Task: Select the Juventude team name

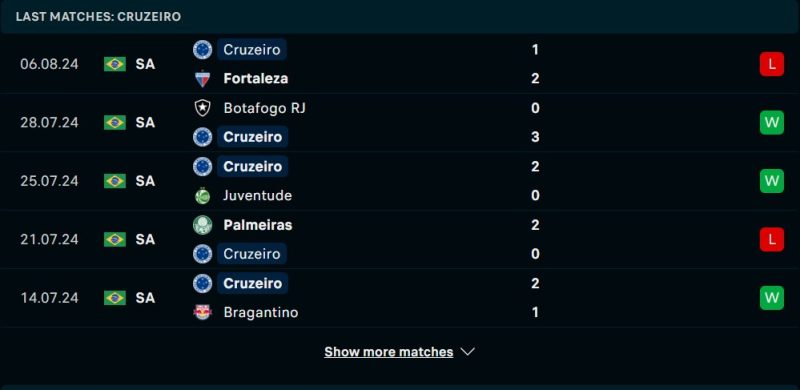Action: (258, 196)
